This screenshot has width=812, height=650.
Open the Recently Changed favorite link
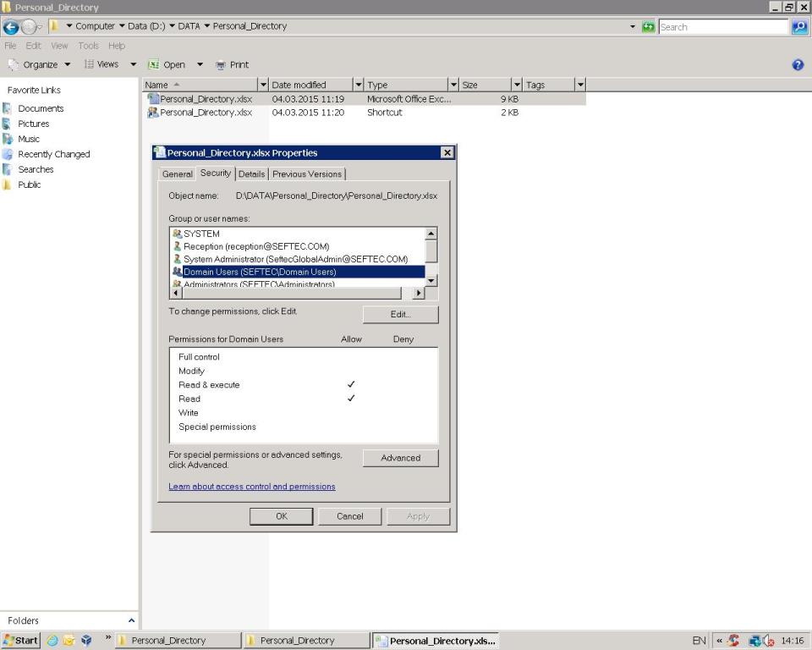click(54, 154)
